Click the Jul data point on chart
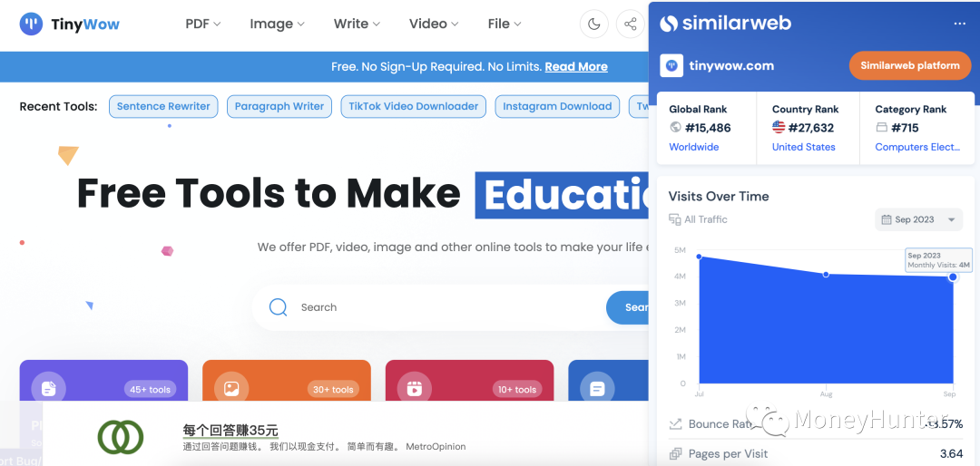The height and width of the screenshot is (466, 980). (x=699, y=256)
